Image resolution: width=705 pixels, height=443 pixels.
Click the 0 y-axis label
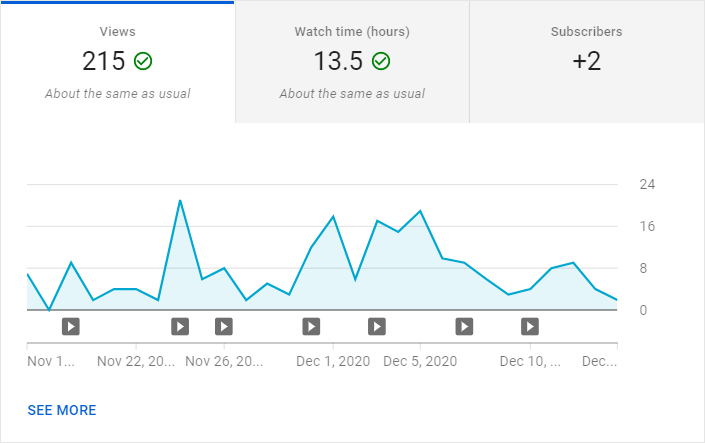(643, 310)
